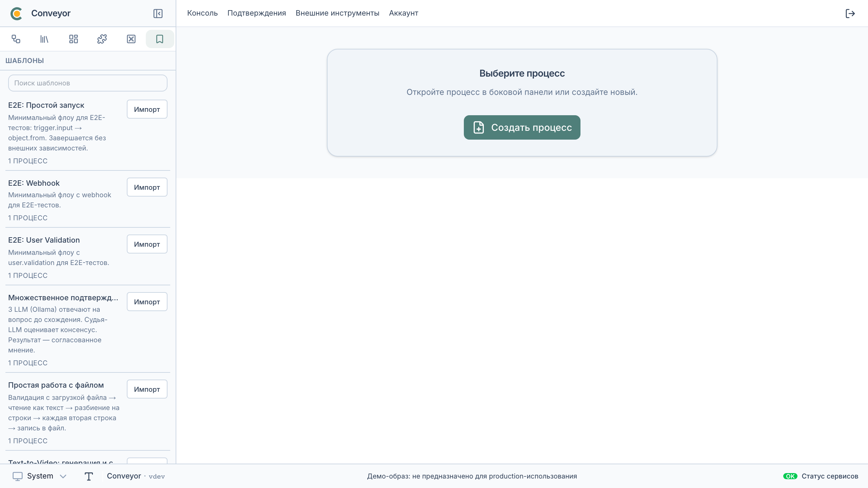Click the Conveyor vdev version label
The width and height of the screenshot is (868, 488).
(136, 476)
